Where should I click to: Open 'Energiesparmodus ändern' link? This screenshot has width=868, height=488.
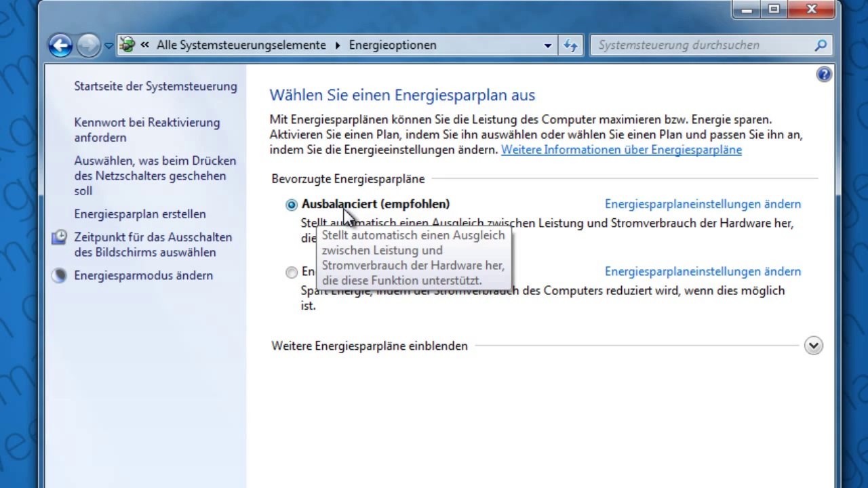[x=143, y=276]
